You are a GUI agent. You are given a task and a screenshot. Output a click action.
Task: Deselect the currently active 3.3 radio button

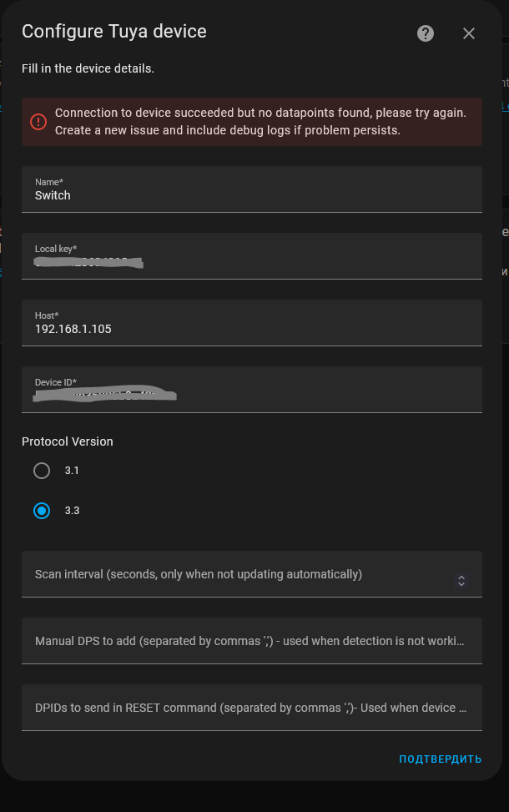42,510
